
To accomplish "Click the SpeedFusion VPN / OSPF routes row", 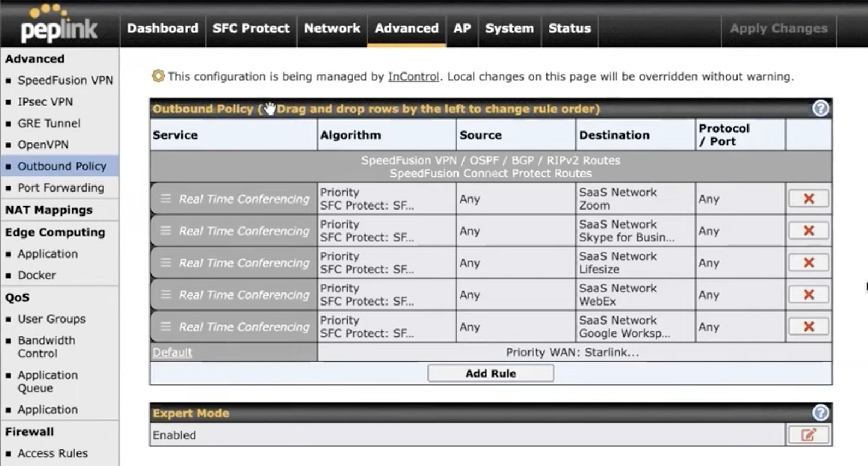I will tap(491, 166).
